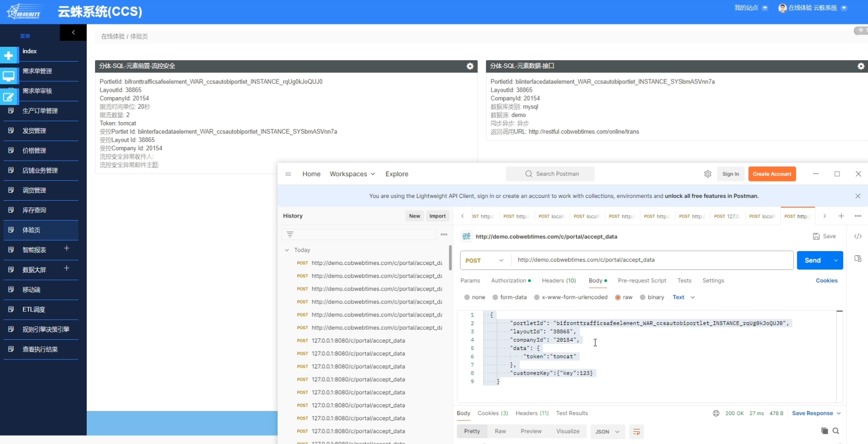Image resolution: width=868 pixels, height=444 pixels.
Task: Open response Cookies (3) tab
Action: (x=493, y=413)
